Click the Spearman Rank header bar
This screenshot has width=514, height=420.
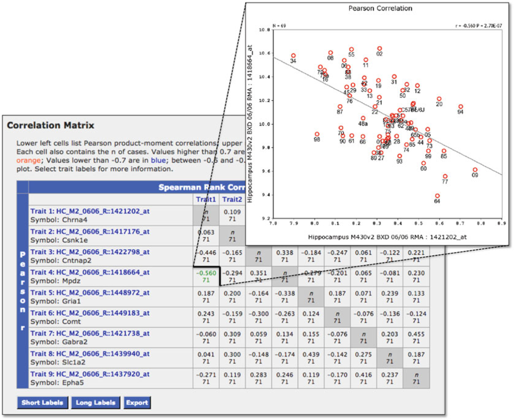[x=137, y=187]
